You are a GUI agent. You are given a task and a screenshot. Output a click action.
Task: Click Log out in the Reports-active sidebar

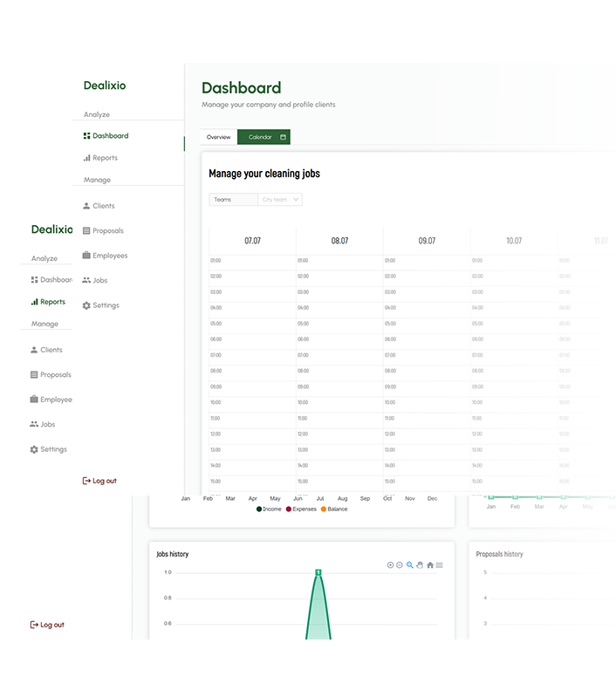47,625
